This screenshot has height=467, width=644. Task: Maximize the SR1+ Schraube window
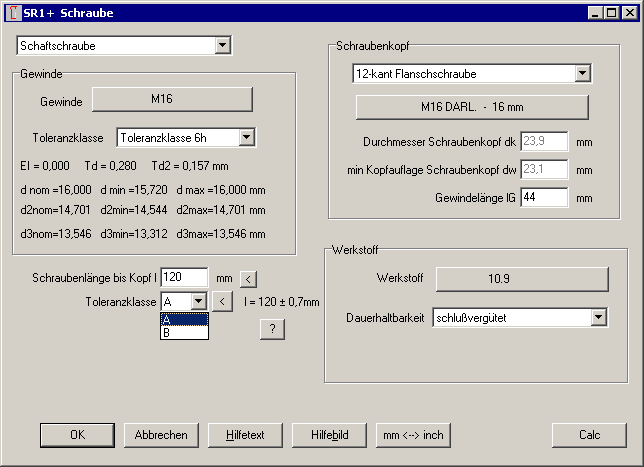610,13
